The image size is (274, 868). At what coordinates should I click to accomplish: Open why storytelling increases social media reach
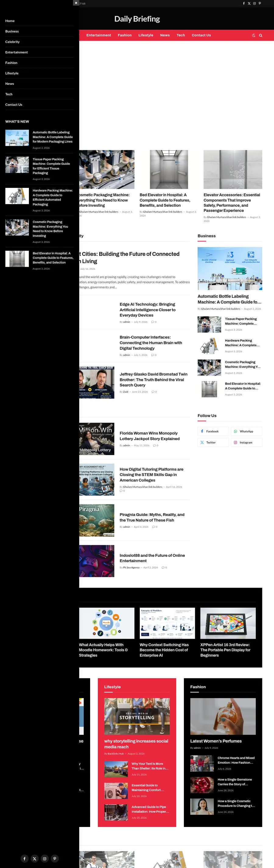136,744
